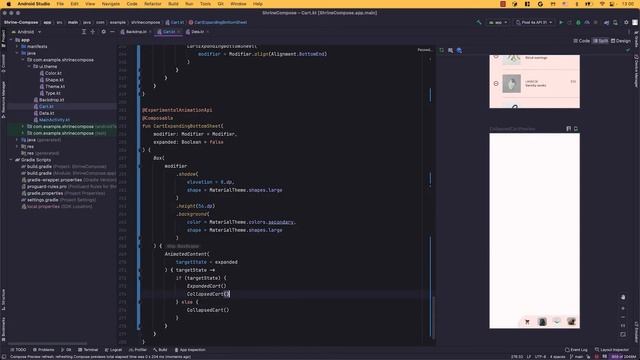
Task: Open the Profiler tool window
Action: (x=138, y=350)
